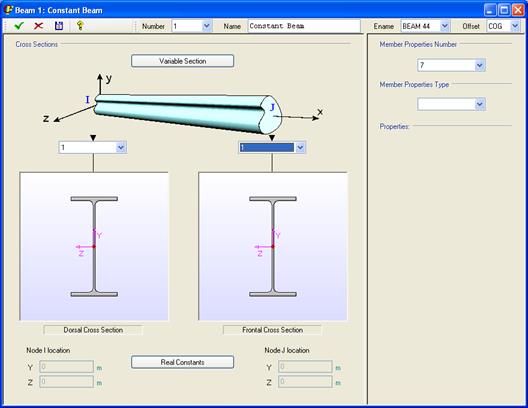Click the green checkmark accept icon
Viewport: 528px width, 408px height.
coord(19,26)
